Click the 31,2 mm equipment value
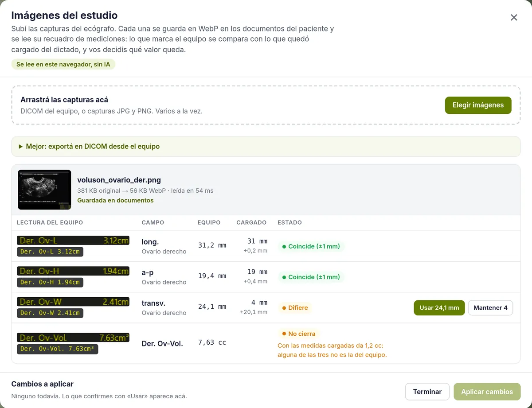Viewport: 532px width, 408px height. [212, 245]
